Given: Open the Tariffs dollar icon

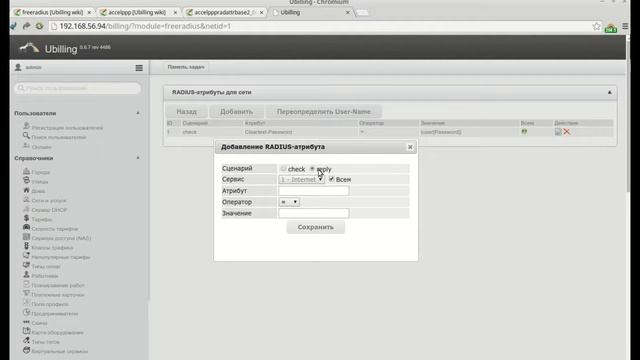Looking at the screenshot, I should (27, 218).
